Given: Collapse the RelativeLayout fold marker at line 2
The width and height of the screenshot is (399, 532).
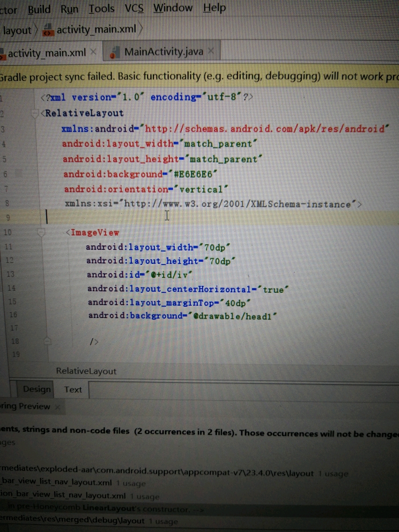Looking at the screenshot, I should 35,113.
